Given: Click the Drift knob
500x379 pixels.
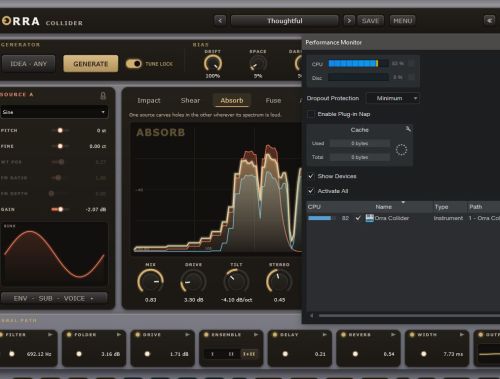Looking at the screenshot, I should [x=213, y=63].
